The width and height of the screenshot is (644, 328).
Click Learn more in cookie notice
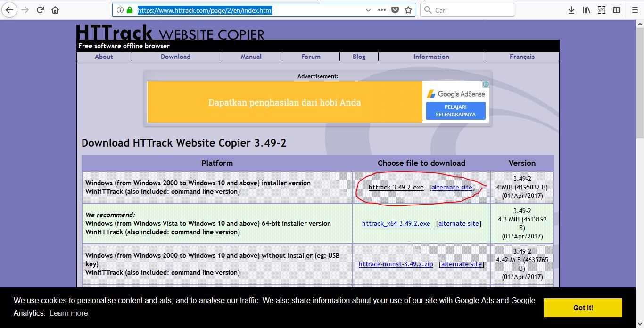(69, 313)
